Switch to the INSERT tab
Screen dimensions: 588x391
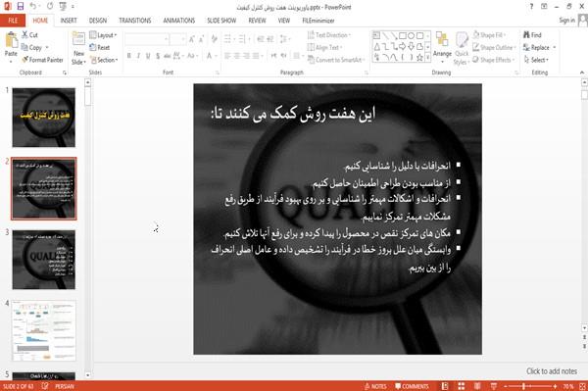[69, 21]
